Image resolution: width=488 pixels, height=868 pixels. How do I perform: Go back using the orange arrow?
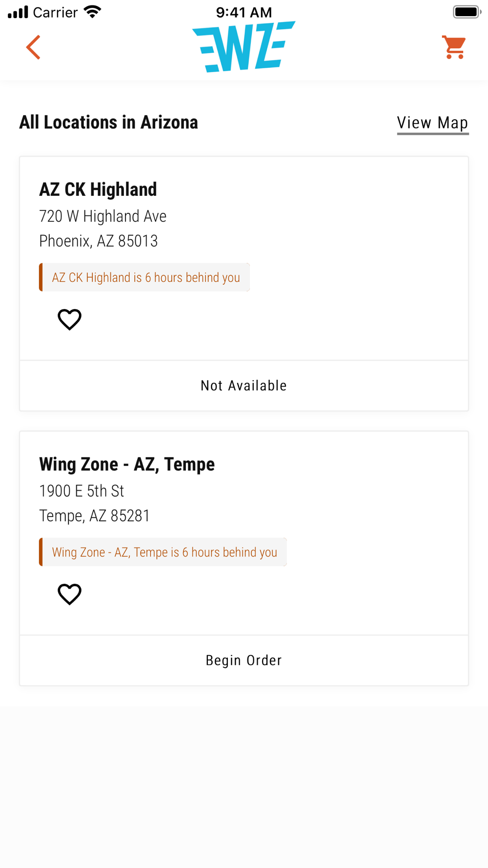[x=33, y=47]
